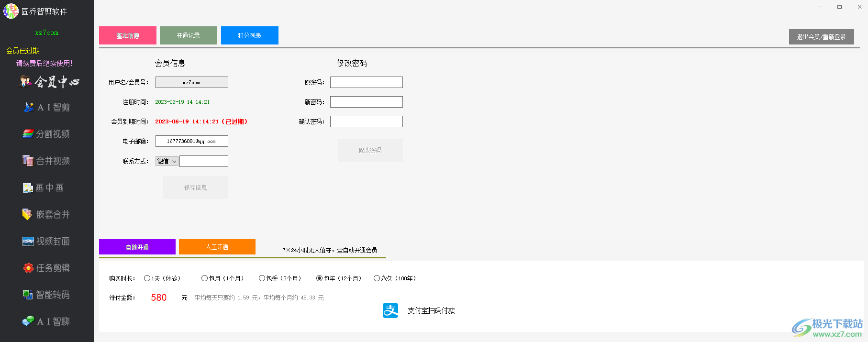This screenshot has width=868, height=342.
Task: Click 支付宝扫码付款 payment link
Action: (431, 310)
